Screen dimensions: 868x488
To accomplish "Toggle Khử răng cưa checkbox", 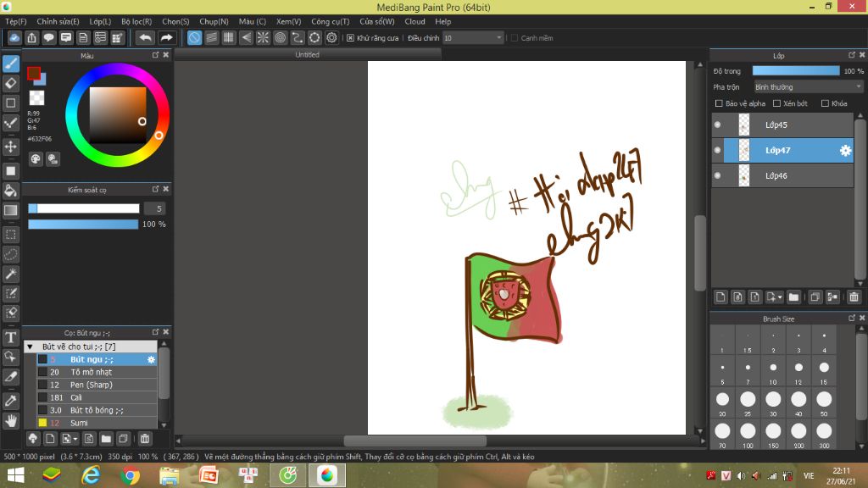I will tap(350, 38).
